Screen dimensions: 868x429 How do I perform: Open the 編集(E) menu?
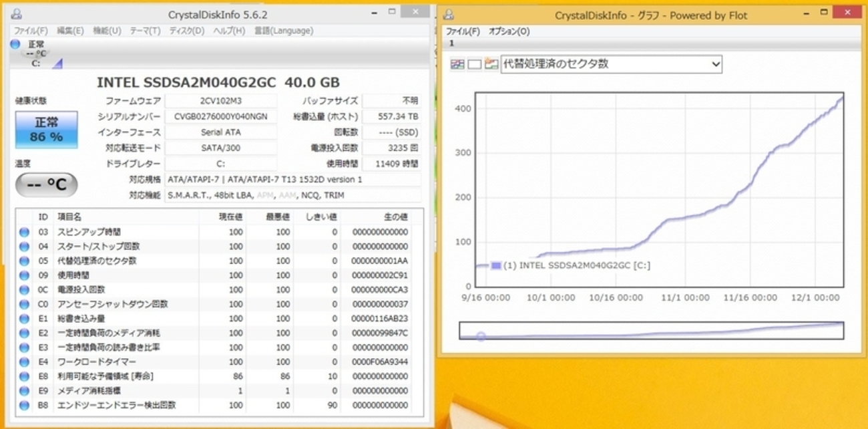pyautogui.click(x=70, y=31)
